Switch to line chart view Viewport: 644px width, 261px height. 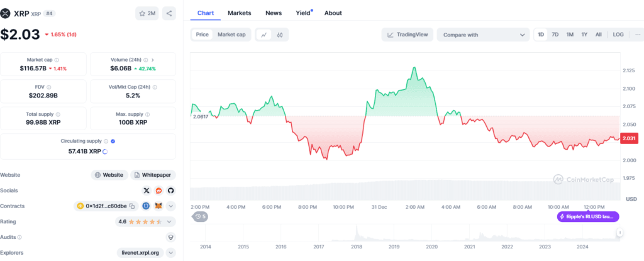click(264, 35)
